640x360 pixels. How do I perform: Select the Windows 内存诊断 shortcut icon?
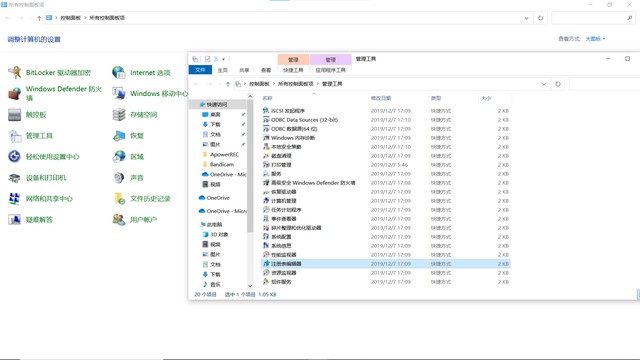266,138
